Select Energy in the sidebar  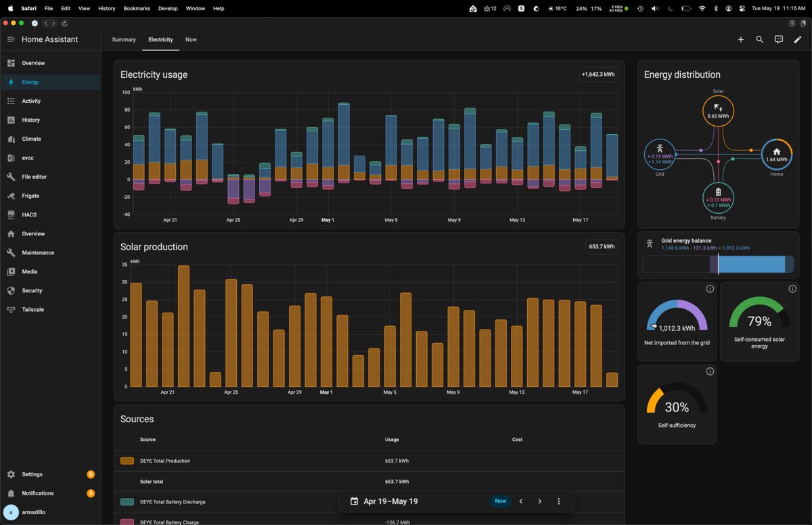(x=51, y=82)
